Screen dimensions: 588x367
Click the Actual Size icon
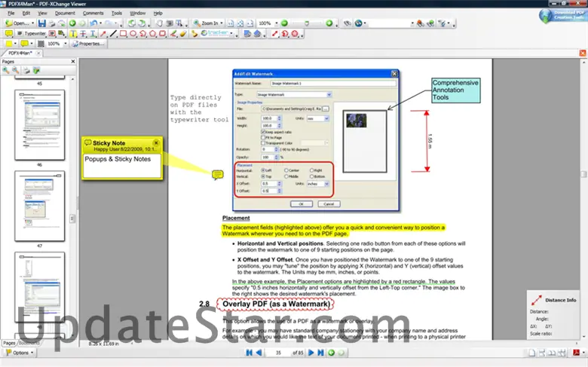click(x=230, y=23)
